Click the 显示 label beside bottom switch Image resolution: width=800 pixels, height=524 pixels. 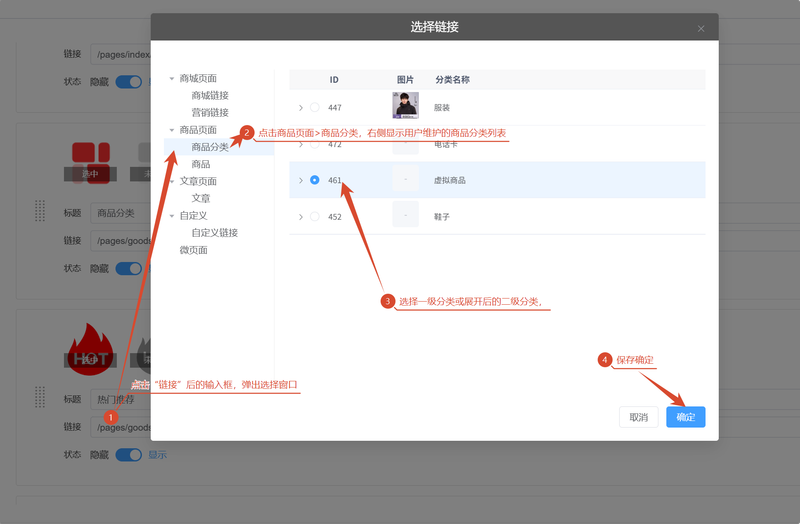tap(157, 455)
